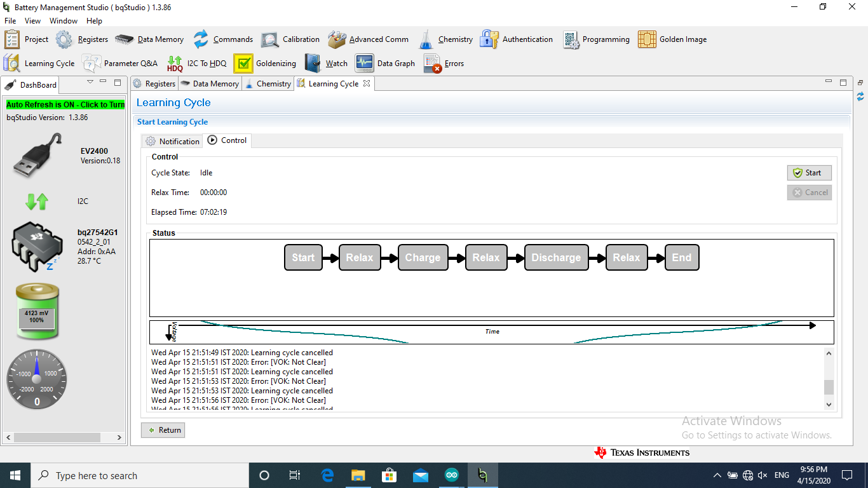Click the I2C communication arrows icon
This screenshot has height=488, width=868.
(x=37, y=202)
